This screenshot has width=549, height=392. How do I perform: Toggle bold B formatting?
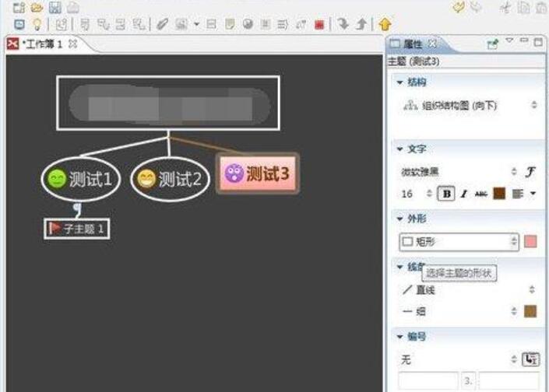(446, 194)
